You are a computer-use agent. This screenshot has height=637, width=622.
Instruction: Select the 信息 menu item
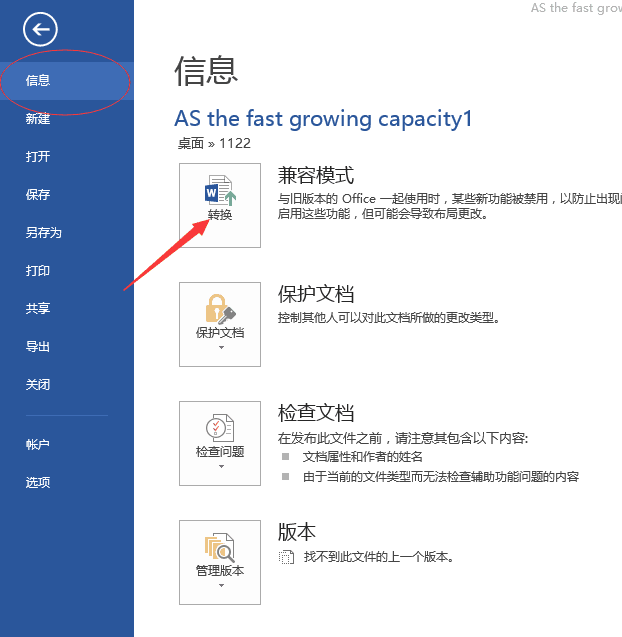[67, 81]
